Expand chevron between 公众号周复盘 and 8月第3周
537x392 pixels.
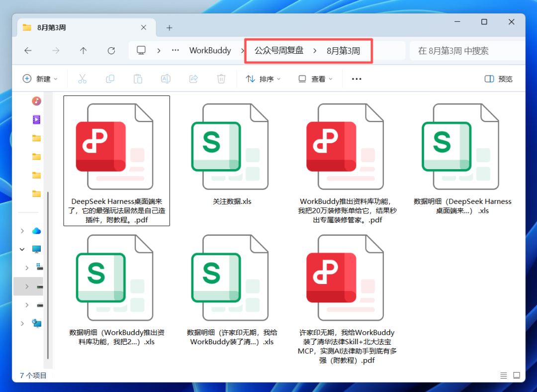click(x=315, y=51)
